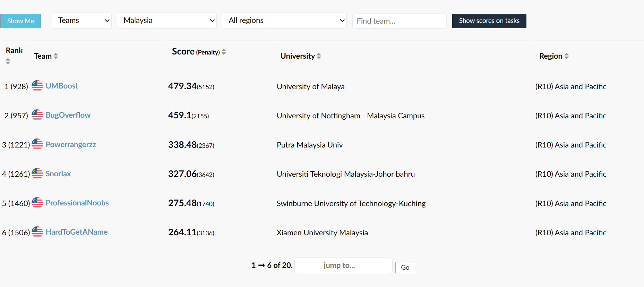This screenshot has width=644, height=287.
Task: Click the Go pagination button
Action: coord(405,267)
